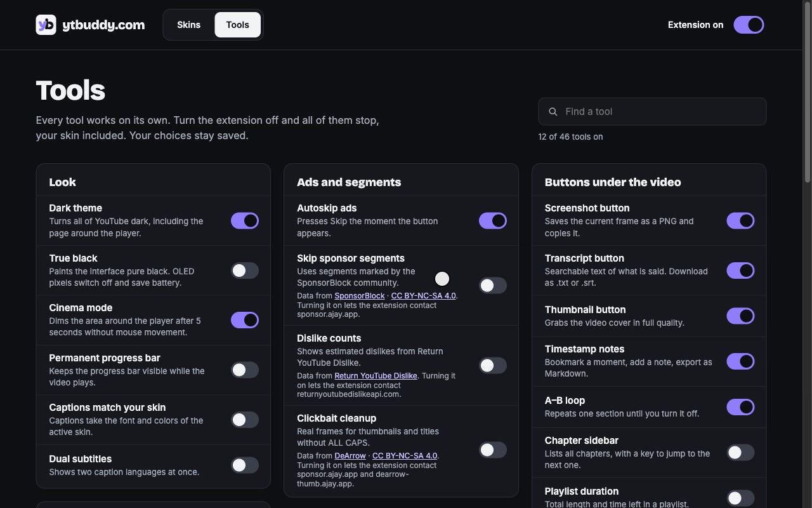This screenshot has height=508, width=812.
Task: Enable the True black toggle
Action: pyautogui.click(x=245, y=271)
